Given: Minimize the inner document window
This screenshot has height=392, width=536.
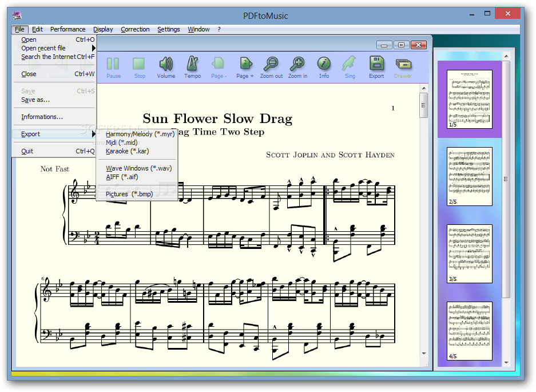Looking at the screenshot, I should tap(384, 45).
